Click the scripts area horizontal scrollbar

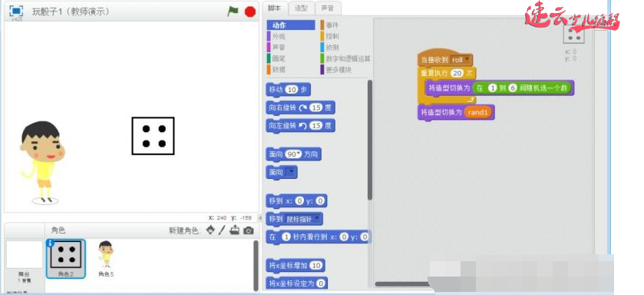click(x=401, y=284)
